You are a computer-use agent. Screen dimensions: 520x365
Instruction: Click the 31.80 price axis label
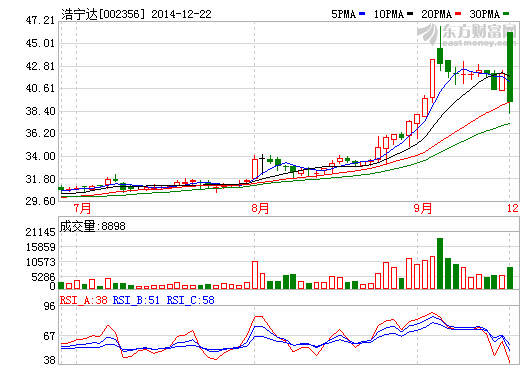click(40, 179)
